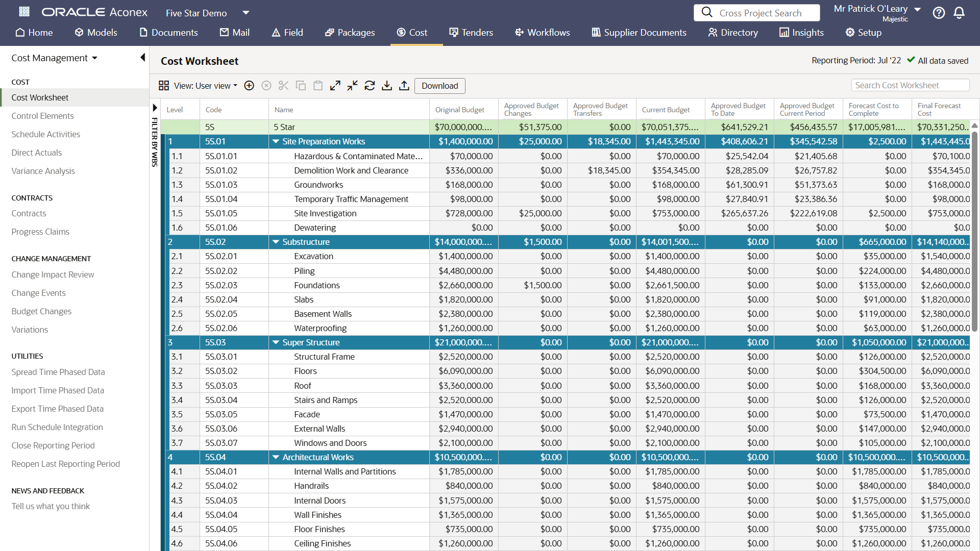
Task: Click the expand all arrows icon
Action: click(335, 86)
